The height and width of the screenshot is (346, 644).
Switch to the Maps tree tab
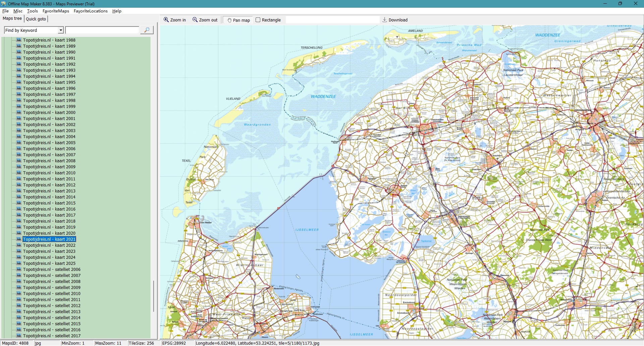[12, 18]
